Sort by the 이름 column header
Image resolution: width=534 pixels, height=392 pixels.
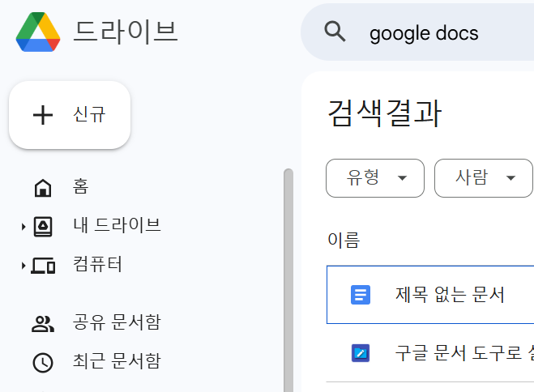pos(344,240)
